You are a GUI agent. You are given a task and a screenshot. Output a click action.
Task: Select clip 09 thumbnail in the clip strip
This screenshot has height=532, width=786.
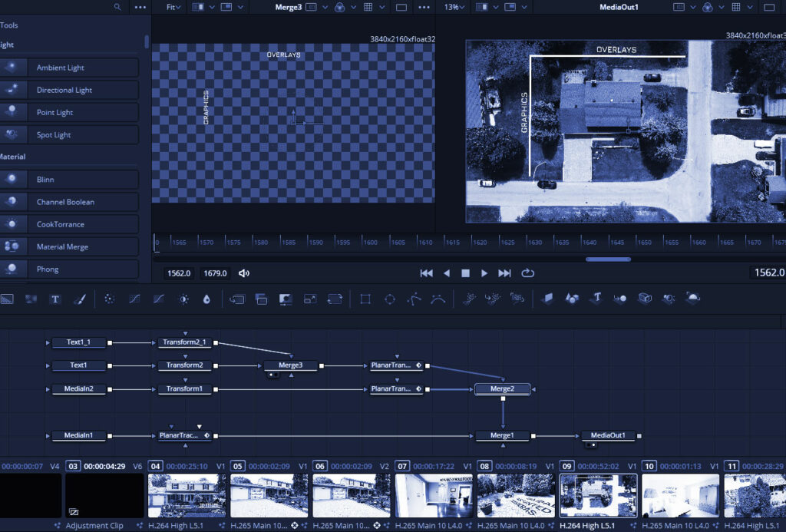click(x=599, y=495)
